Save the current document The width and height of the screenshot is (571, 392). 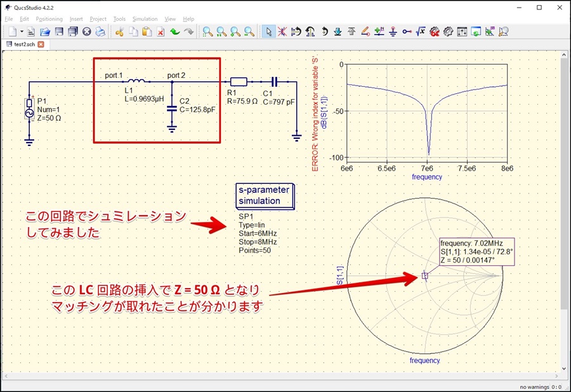tap(59, 32)
